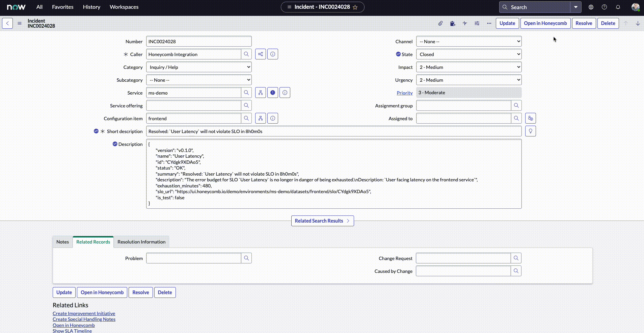Expand the Category dropdown
Image resolution: width=644 pixels, height=333 pixels.
pyautogui.click(x=199, y=67)
